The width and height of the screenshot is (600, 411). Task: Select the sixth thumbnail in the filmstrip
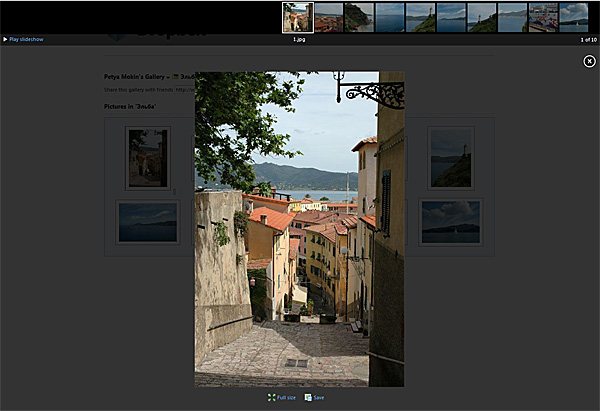click(x=451, y=17)
